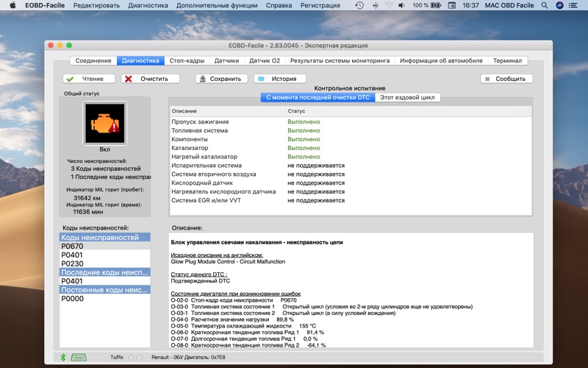Open the История history button

point(280,79)
